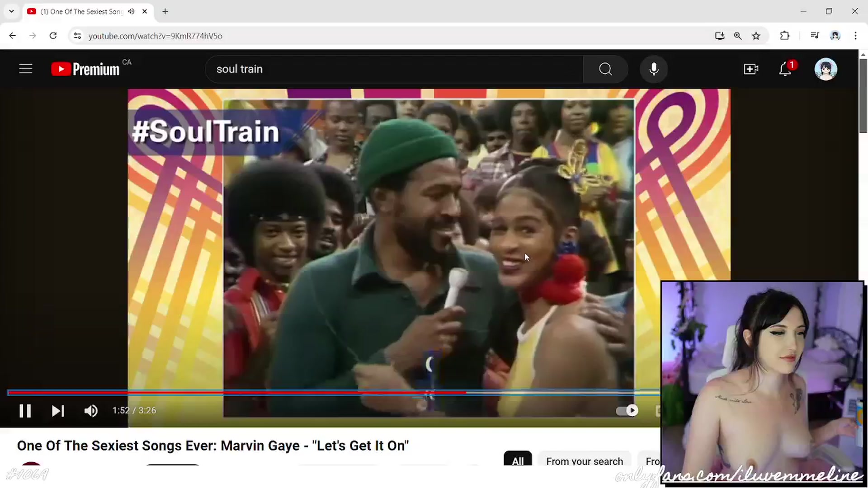Open the Chrome profile avatar
The height and width of the screenshot is (488, 868).
point(835,36)
